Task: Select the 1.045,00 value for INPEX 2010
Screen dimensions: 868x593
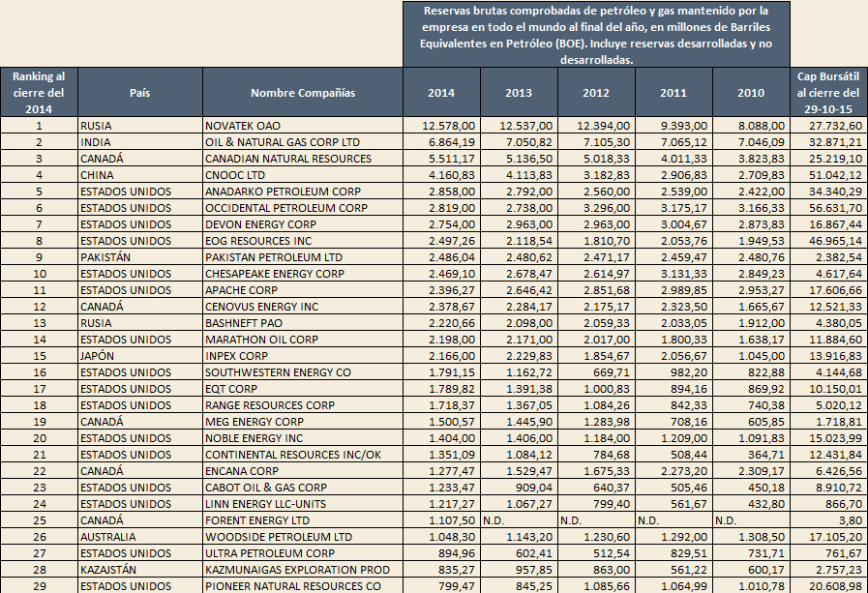Action: pyautogui.click(x=751, y=356)
